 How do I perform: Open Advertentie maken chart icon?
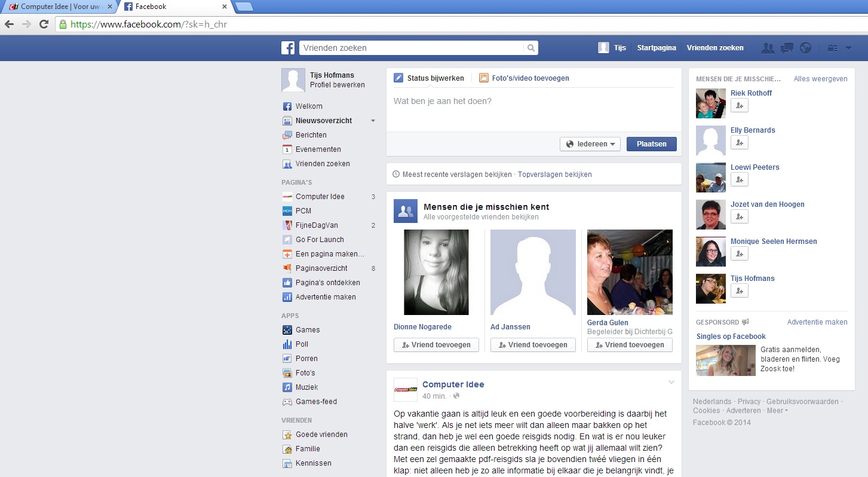[x=287, y=297]
